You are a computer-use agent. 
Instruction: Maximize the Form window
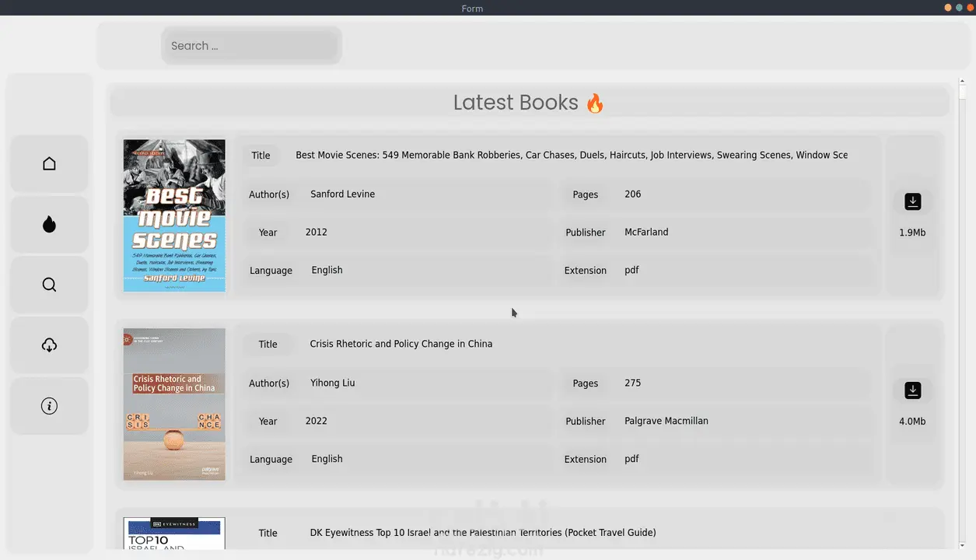tap(959, 8)
